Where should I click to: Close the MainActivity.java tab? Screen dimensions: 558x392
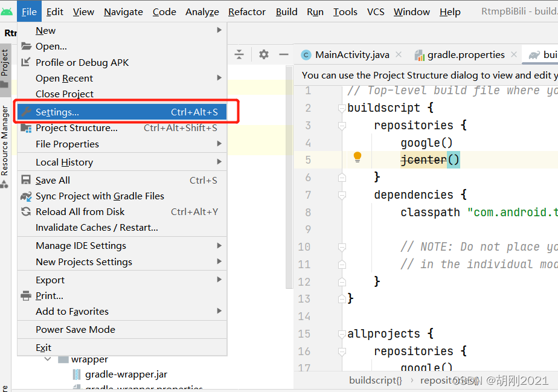(399, 54)
